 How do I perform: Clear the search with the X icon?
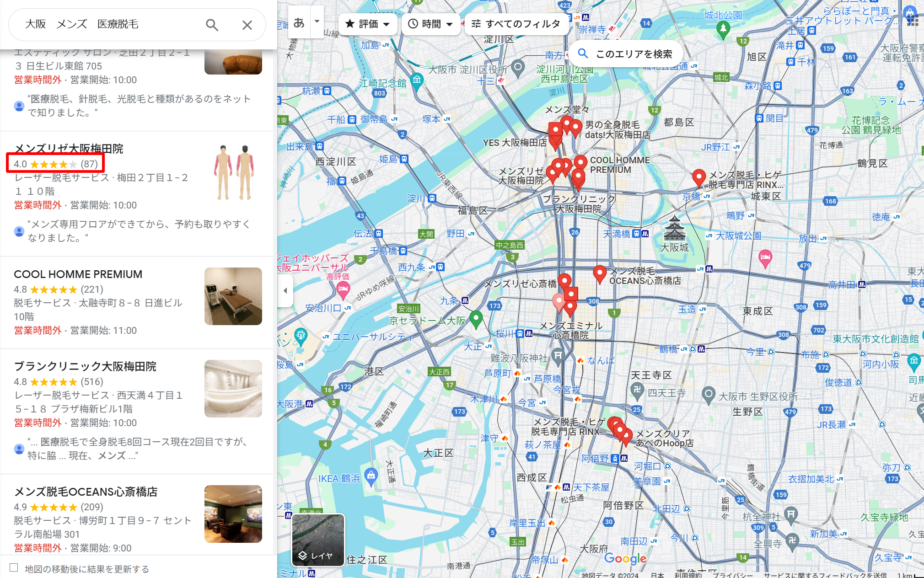point(247,25)
